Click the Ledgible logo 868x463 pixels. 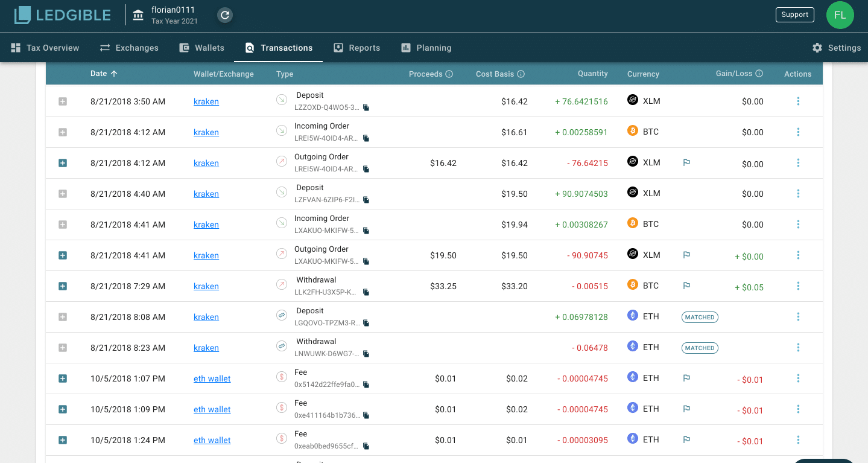tap(63, 15)
